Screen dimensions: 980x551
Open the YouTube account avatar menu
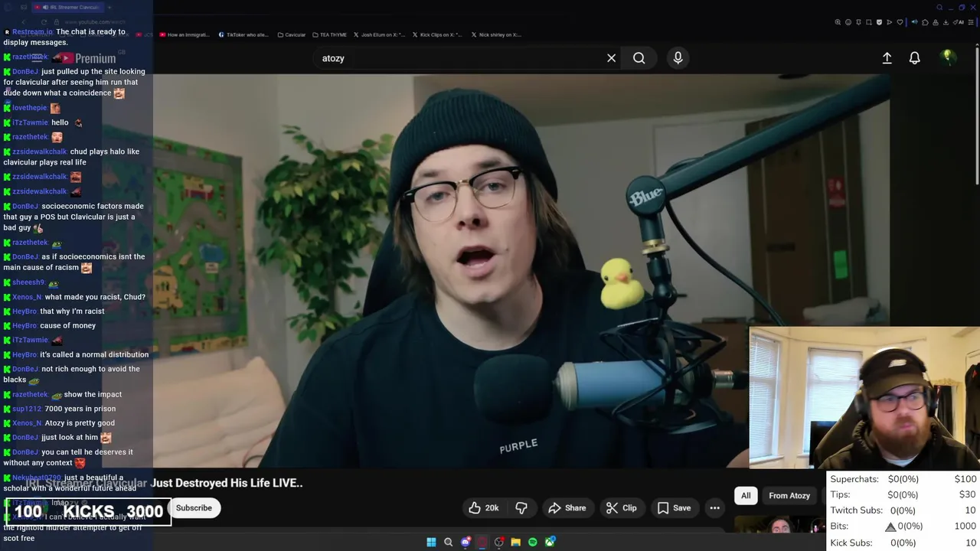948,57
